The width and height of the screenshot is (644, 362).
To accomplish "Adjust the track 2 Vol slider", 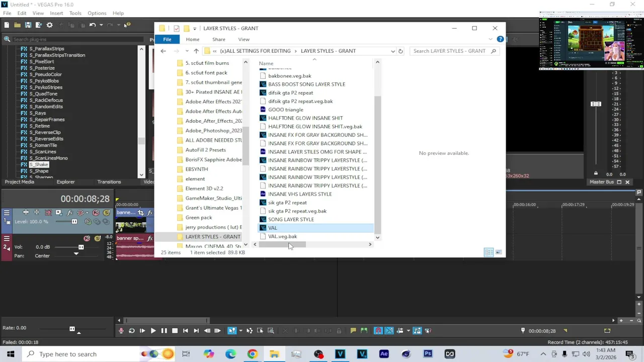I will [81, 247].
